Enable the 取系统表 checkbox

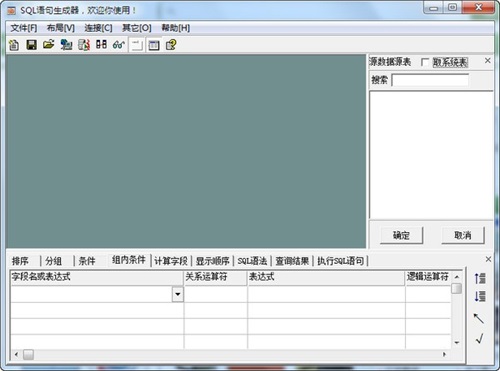coord(425,62)
